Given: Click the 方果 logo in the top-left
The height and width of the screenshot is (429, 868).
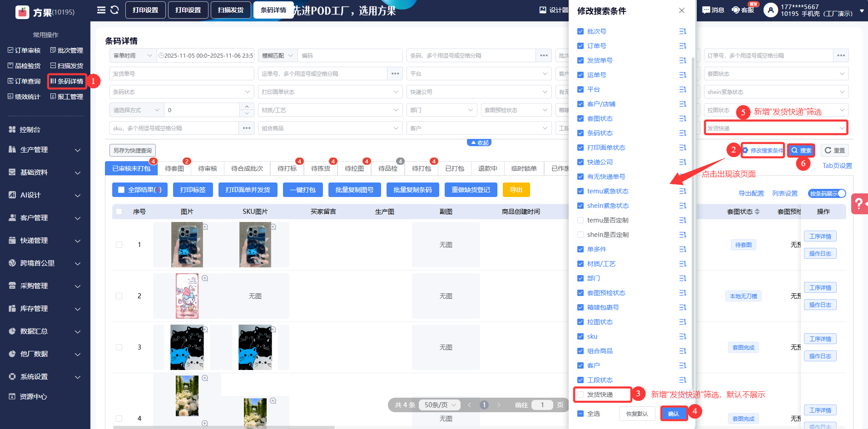Looking at the screenshot, I should tap(22, 12).
